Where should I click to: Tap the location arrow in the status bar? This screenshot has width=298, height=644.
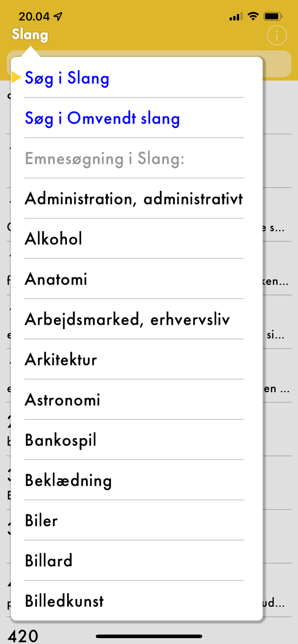tap(58, 15)
